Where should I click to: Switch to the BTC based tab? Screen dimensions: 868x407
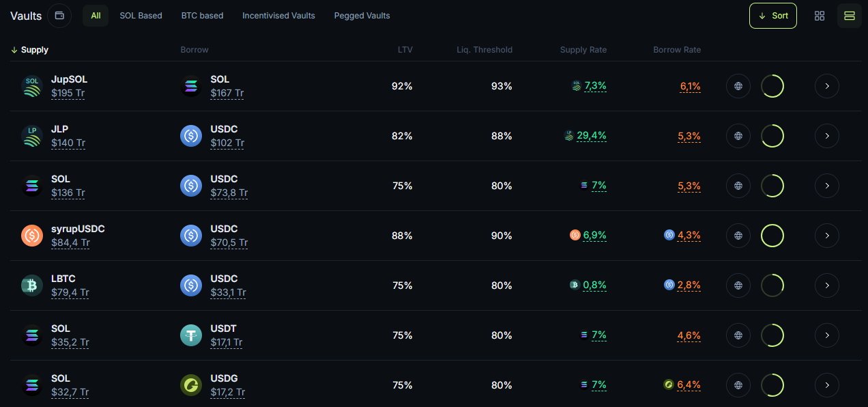202,15
